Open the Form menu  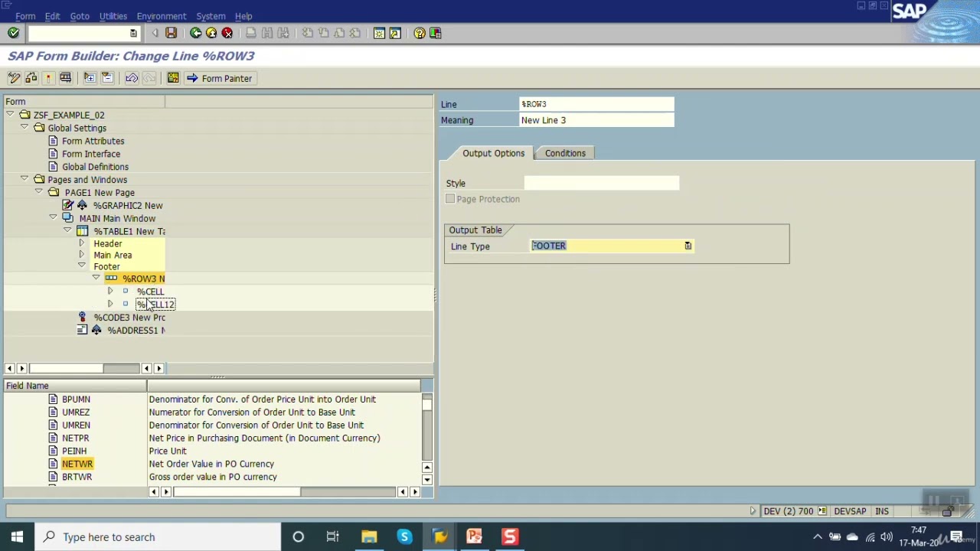[25, 16]
